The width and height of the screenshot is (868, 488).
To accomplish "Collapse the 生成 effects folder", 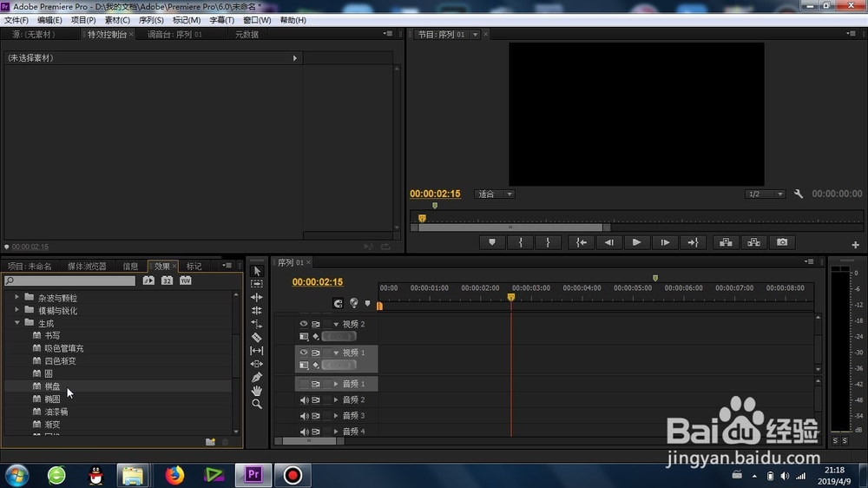I will coord(16,322).
